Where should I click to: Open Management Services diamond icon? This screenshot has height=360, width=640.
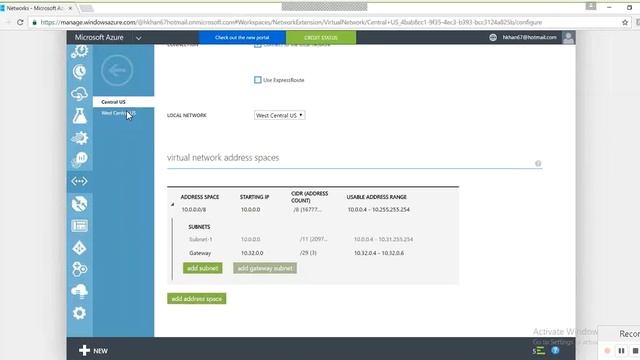click(x=80, y=248)
